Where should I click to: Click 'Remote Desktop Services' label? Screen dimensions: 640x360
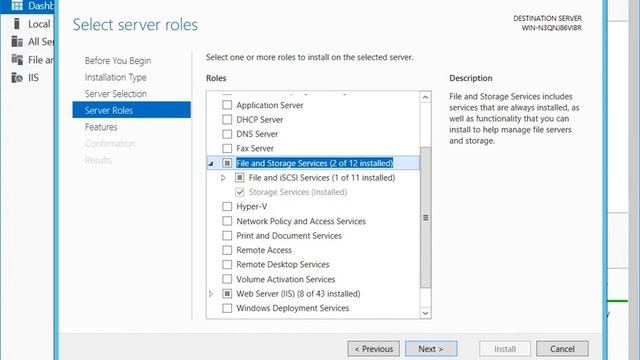click(282, 264)
